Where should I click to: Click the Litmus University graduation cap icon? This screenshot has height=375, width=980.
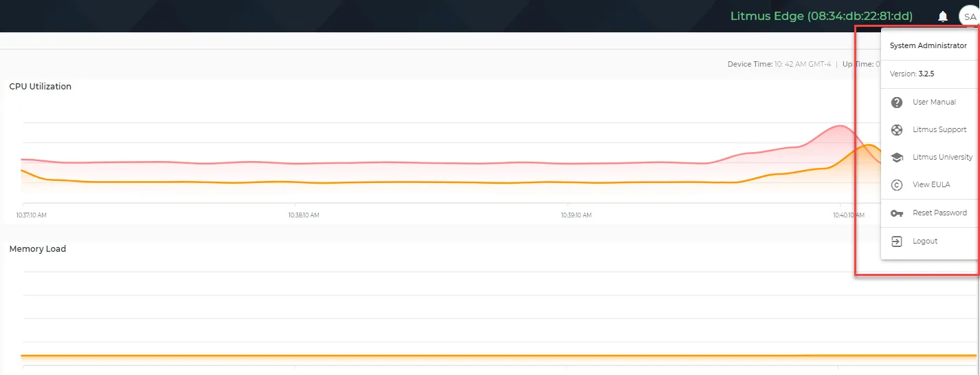pyautogui.click(x=896, y=158)
